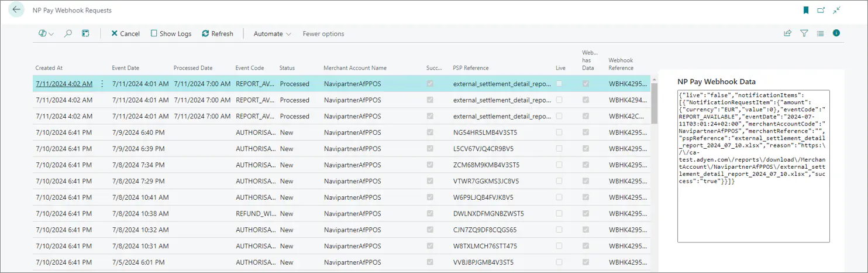Go back using the arrow button

click(16, 10)
